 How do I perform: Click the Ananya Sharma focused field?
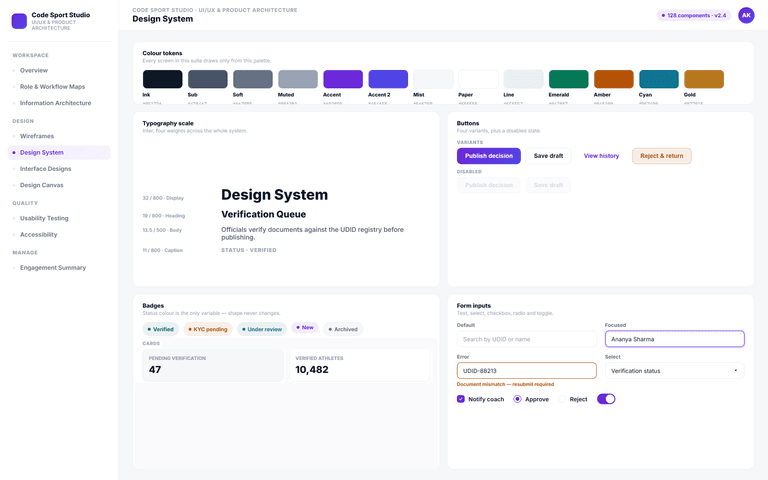(x=674, y=339)
